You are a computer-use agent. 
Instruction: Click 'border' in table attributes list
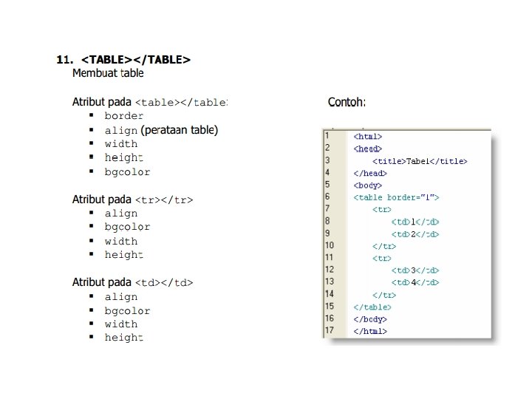(124, 116)
